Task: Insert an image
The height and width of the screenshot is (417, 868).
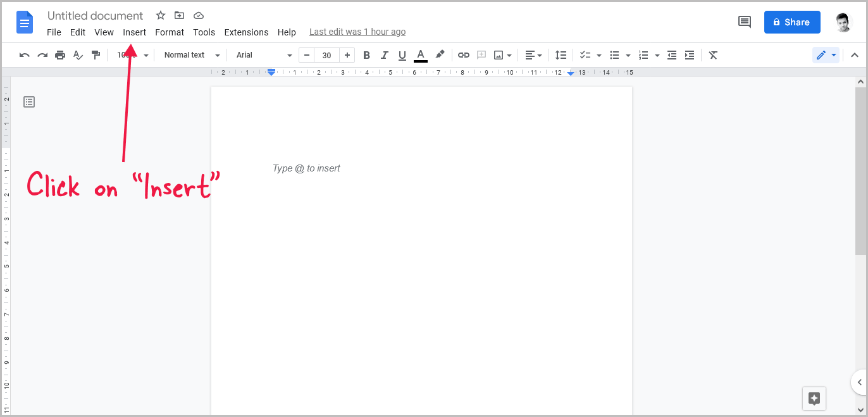Action: 499,55
